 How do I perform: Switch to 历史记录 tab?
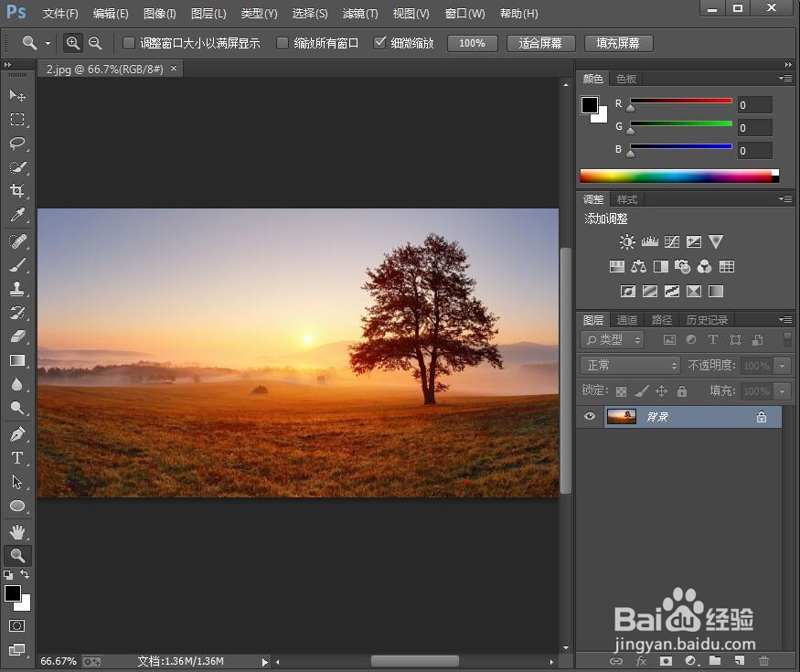pyautogui.click(x=707, y=320)
